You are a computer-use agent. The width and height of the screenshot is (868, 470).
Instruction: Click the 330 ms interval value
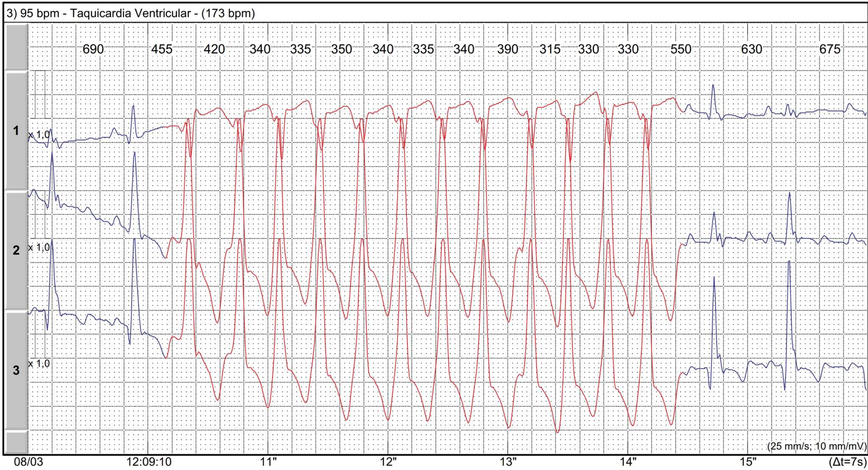[x=588, y=49]
